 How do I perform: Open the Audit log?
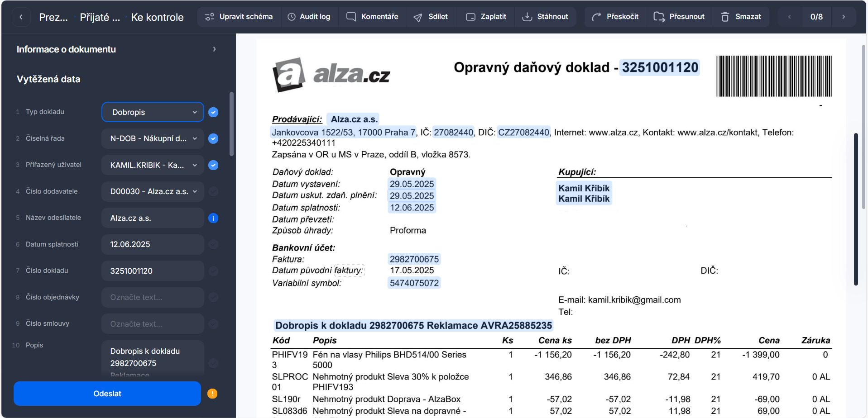point(309,17)
